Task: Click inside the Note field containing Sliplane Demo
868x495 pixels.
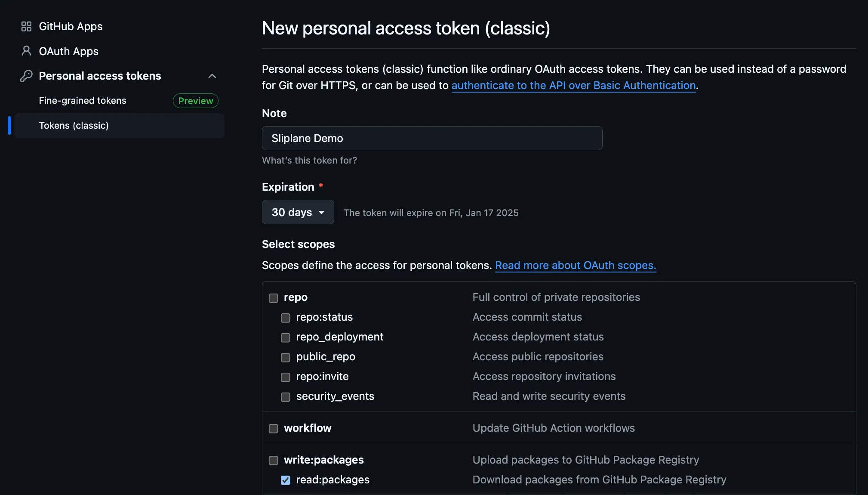Action: pos(432,138)
